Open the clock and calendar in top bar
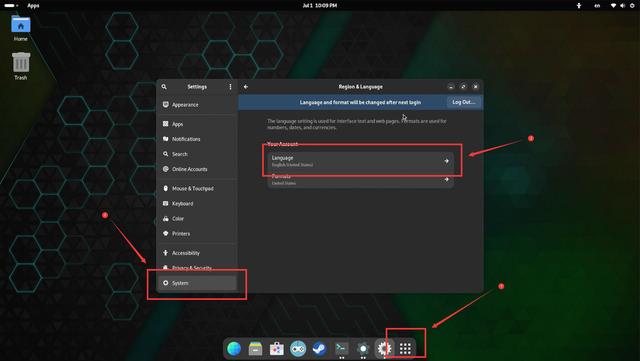This screenshot has width=640, height=361. tap(320, 5)
